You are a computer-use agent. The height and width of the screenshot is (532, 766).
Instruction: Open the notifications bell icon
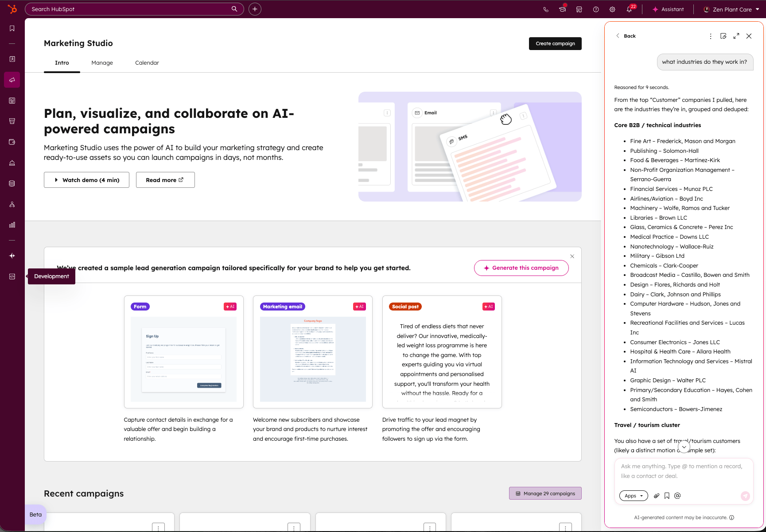click(x=629, y=9)
